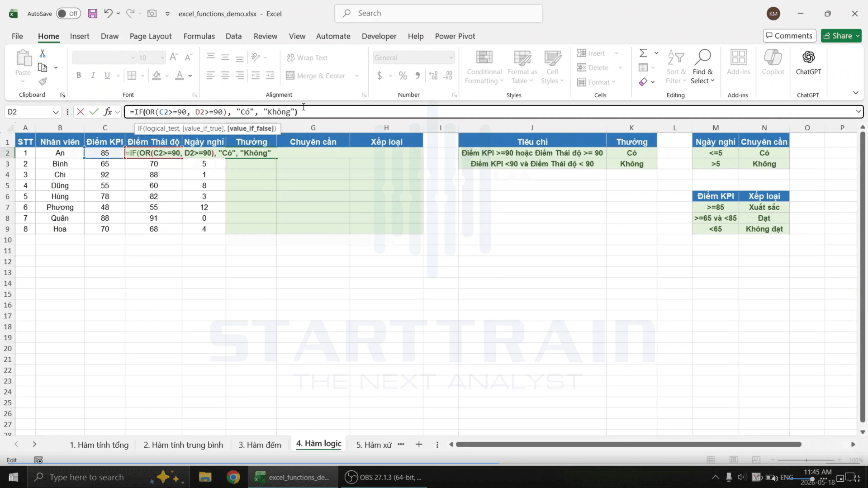Collapse the ribbon with chevron
The height and width of the screenshot is (488, 868).
pos(855,93)
